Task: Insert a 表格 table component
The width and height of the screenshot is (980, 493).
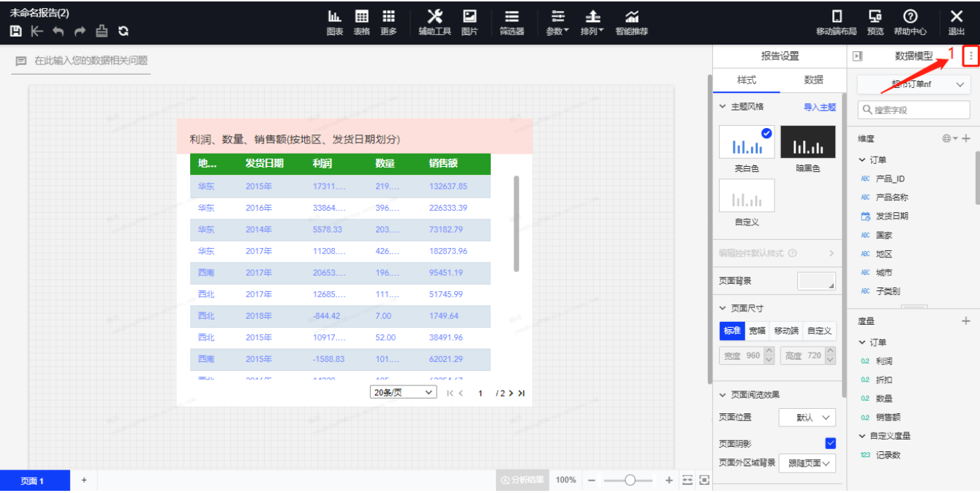Action: click(x=361, y=22)
